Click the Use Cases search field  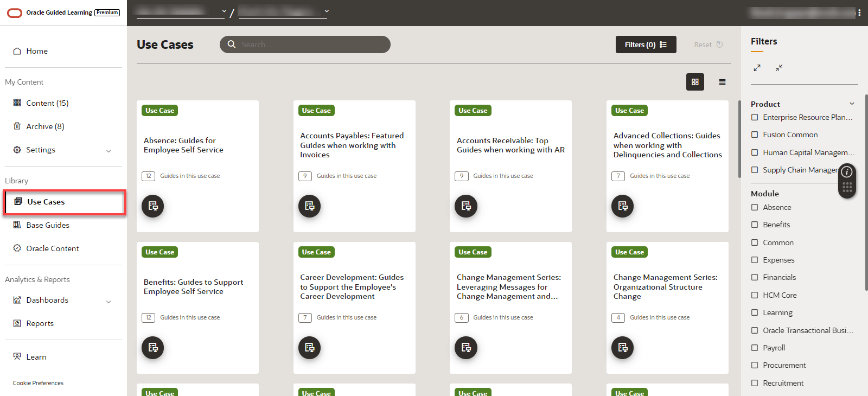tap(305, 44)
